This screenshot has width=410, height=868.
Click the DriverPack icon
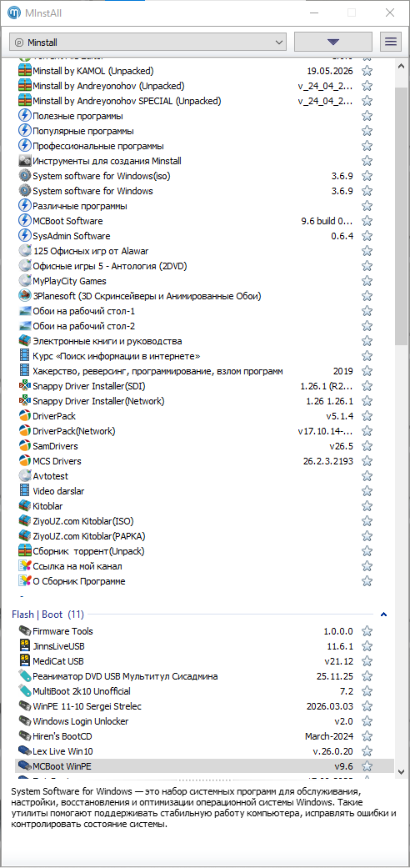[x=25, y=416]
